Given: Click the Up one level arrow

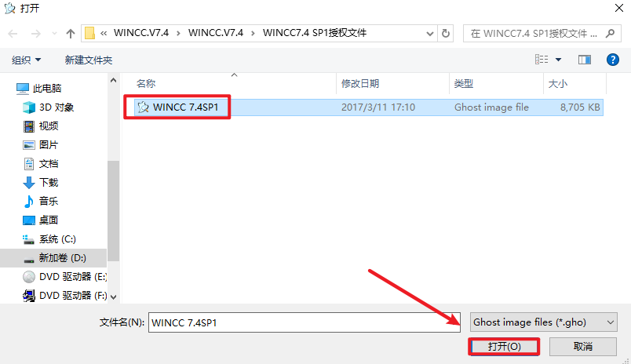Looking at the screenshot, I should click(71, 34).
